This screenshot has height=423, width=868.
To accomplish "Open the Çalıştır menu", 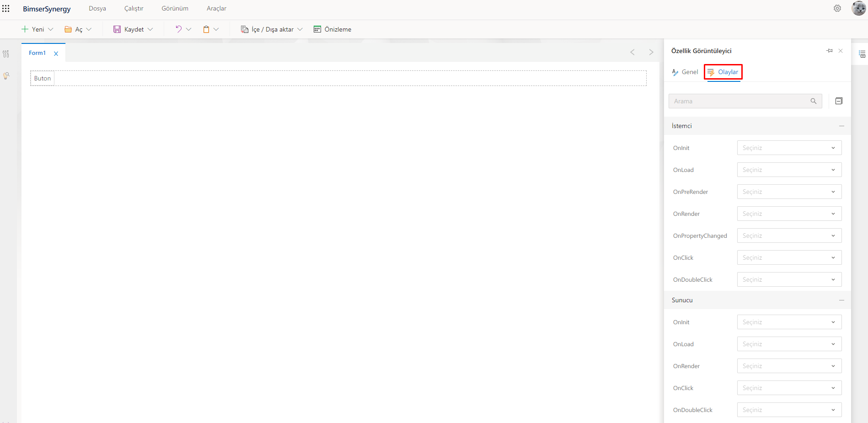I will click(134, 9).
